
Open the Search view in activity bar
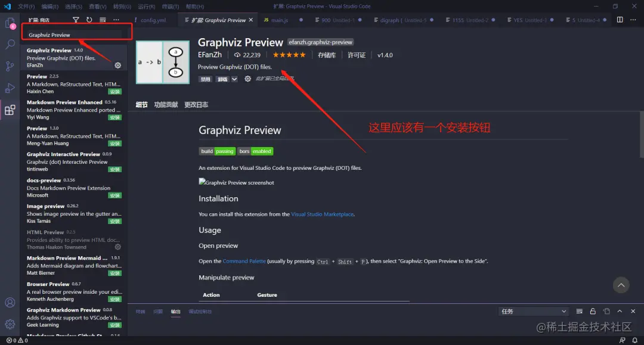(x=10, y=44)
